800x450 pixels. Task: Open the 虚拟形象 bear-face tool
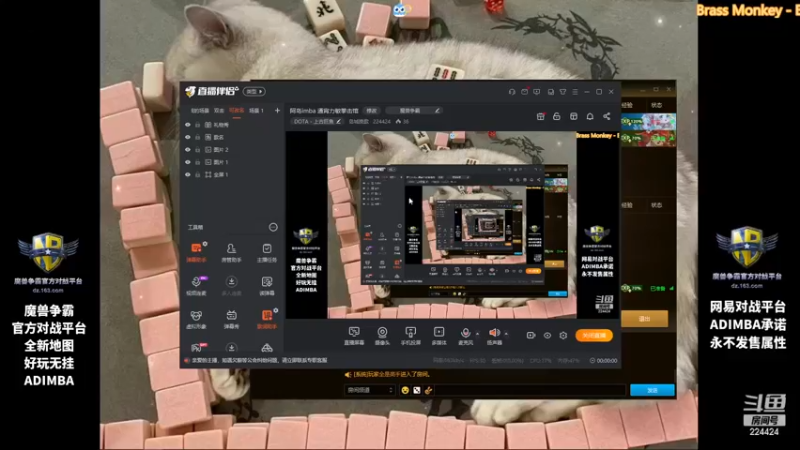[196, 319]
